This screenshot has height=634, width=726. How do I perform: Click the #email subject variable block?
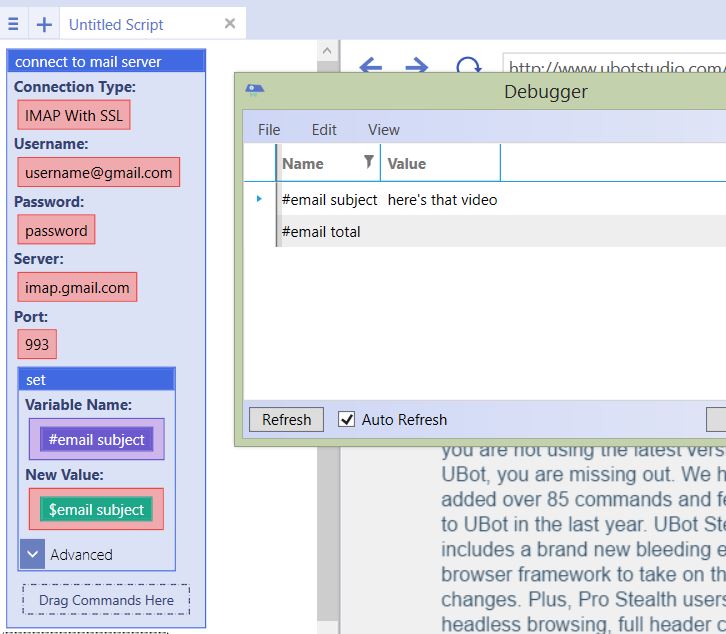tap(96, 439)
